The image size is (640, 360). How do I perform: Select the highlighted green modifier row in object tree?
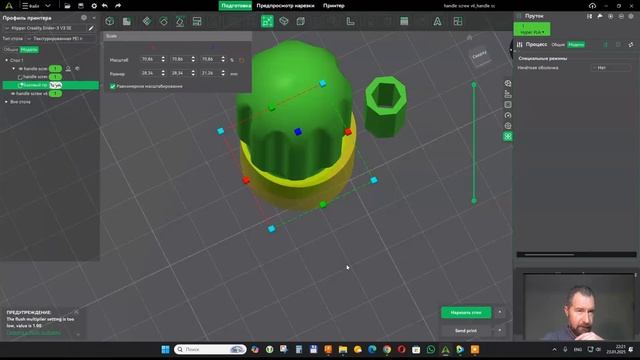click(x=51, y=85)
